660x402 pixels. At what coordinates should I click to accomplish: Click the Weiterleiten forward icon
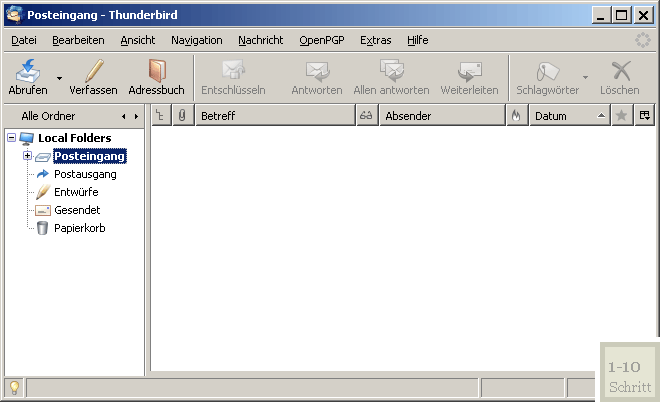point(469,71)
